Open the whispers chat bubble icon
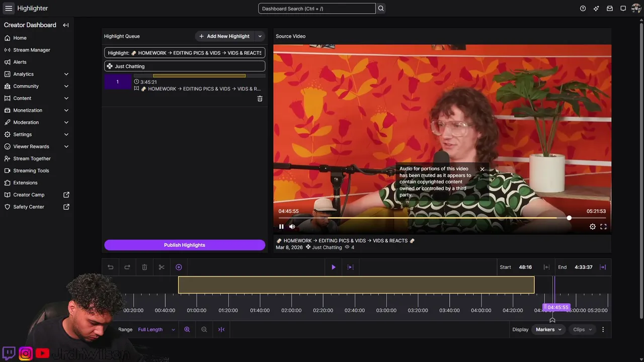 (x=623, y=9)
